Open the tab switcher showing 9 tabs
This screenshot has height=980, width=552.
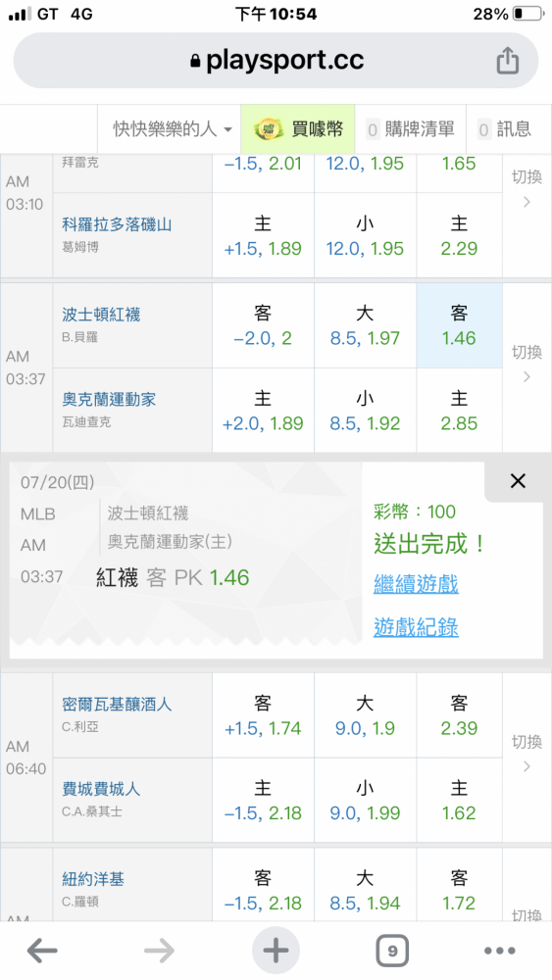(x=392, y=951)
